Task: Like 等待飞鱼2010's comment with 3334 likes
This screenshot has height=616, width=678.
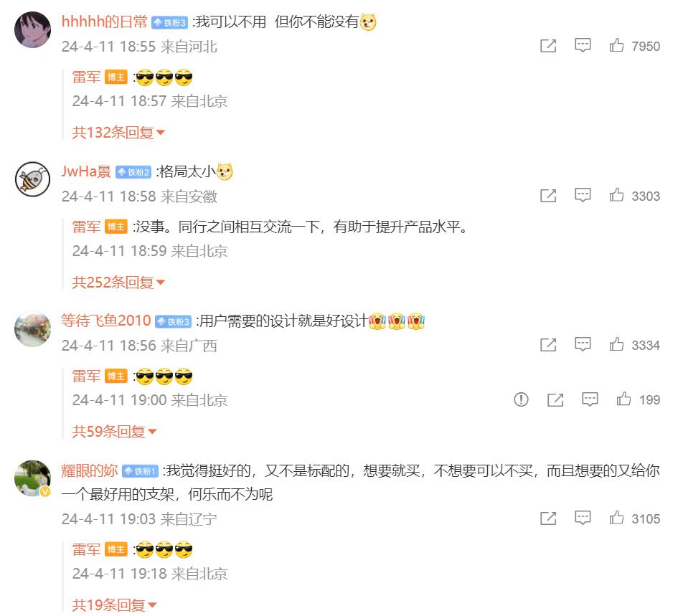Action: [616, 344]
